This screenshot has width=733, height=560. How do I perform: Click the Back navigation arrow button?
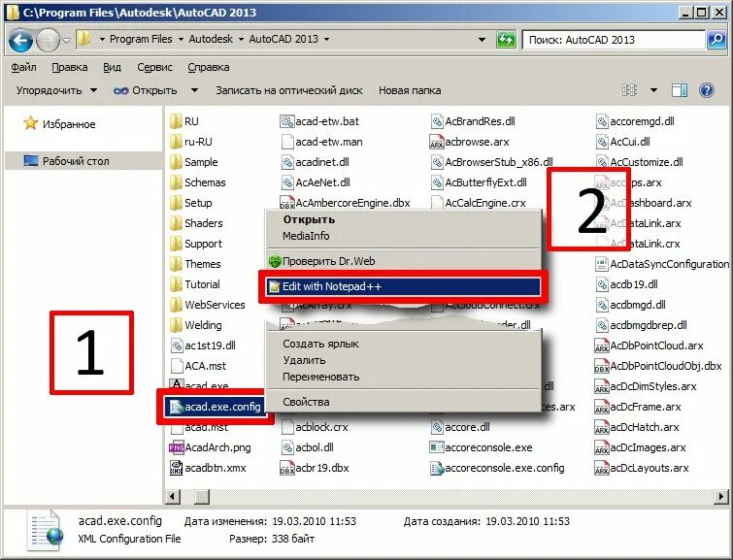(20, 41)
